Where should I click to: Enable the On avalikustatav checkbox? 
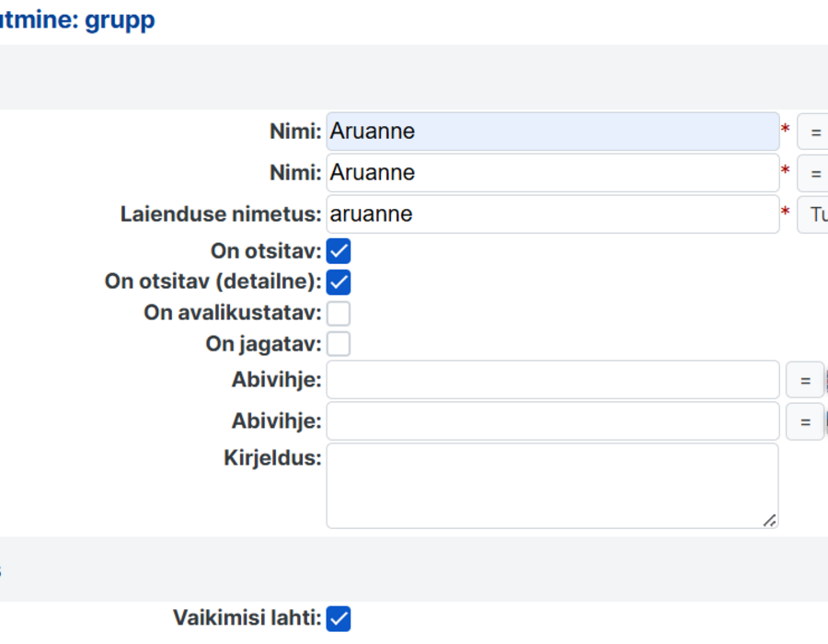339,313
